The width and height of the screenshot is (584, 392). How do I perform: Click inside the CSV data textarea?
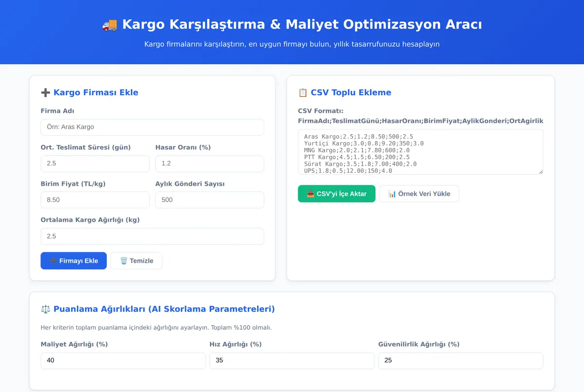click(x=420, y=152)
